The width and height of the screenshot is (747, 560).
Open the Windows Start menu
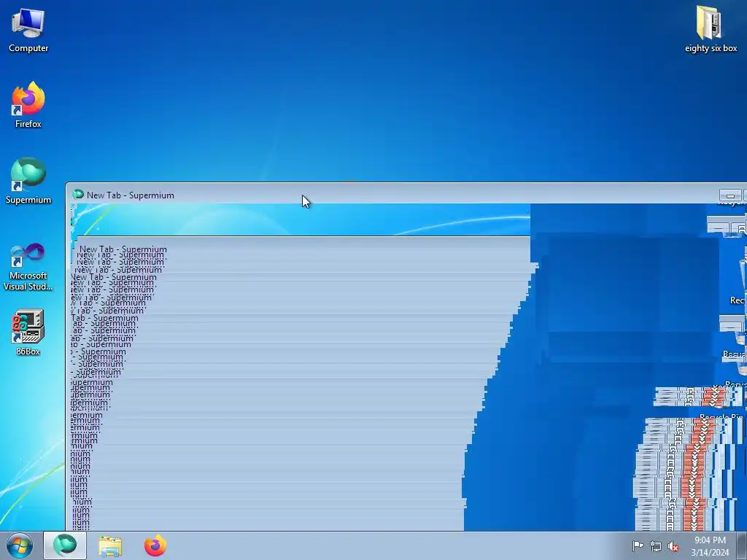click(20, 545)
